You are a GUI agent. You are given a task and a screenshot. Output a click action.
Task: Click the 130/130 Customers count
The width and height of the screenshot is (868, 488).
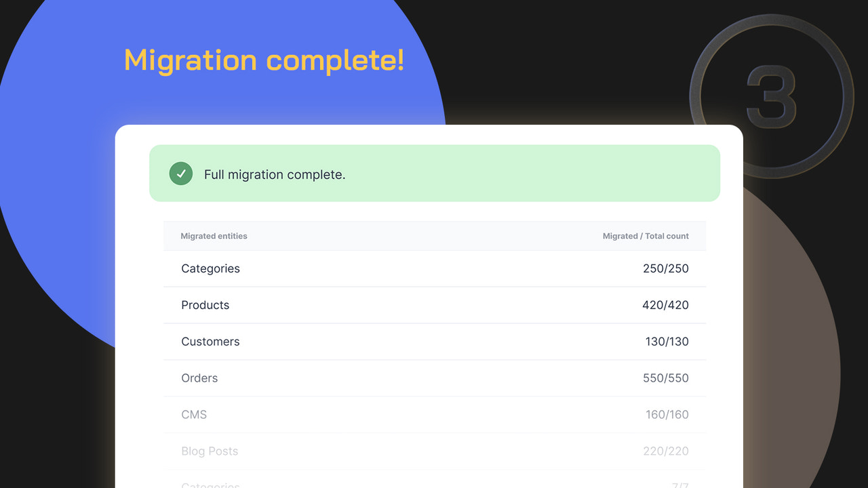[x=667, y=342]
